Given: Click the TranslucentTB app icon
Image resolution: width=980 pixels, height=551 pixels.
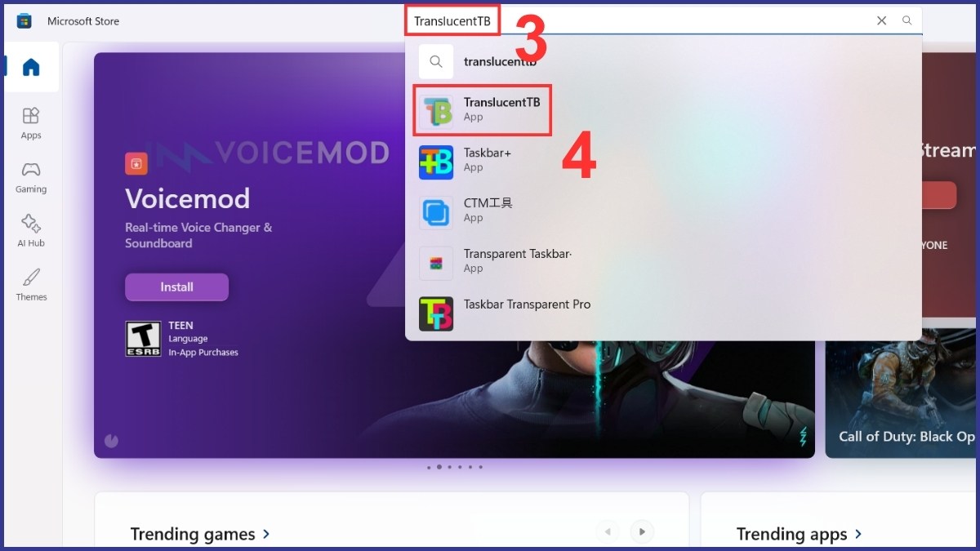Looking at the screenshot, I should point(436,111).
